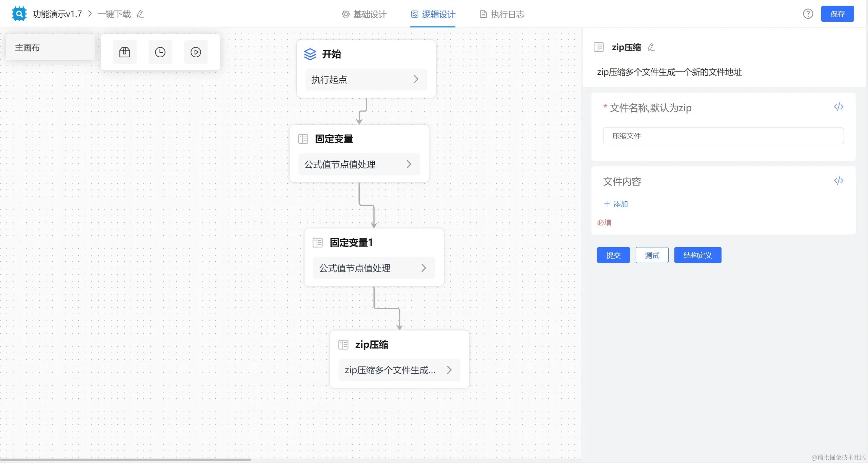Click the app logo gear icon
Image resolution: width=868 pixels, height=463 pixels.
click(19, 14)
